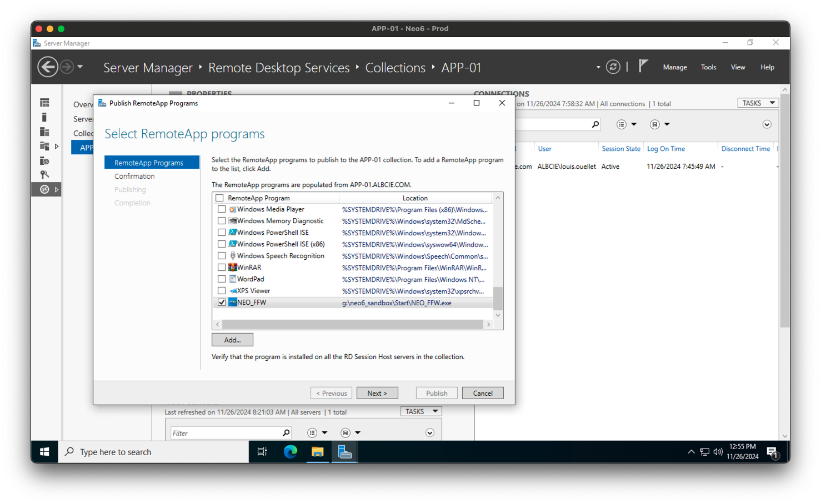Open the Tools menu
The width and height of the screenshot is (821, 504).
708,67
